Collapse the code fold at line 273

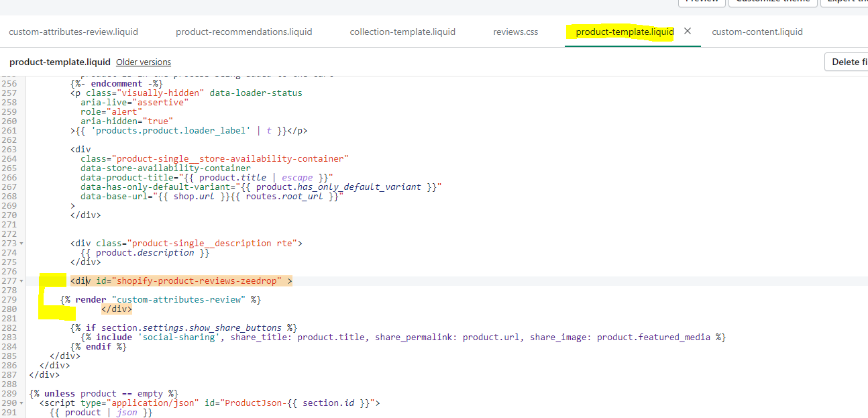pyautogui.click(x=22, y=243)
